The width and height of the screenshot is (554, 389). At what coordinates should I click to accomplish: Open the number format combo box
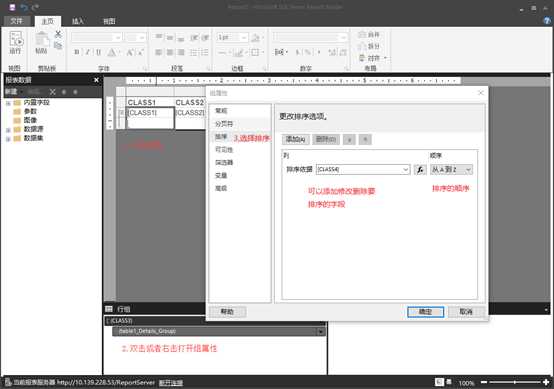[x=310, y=37]
